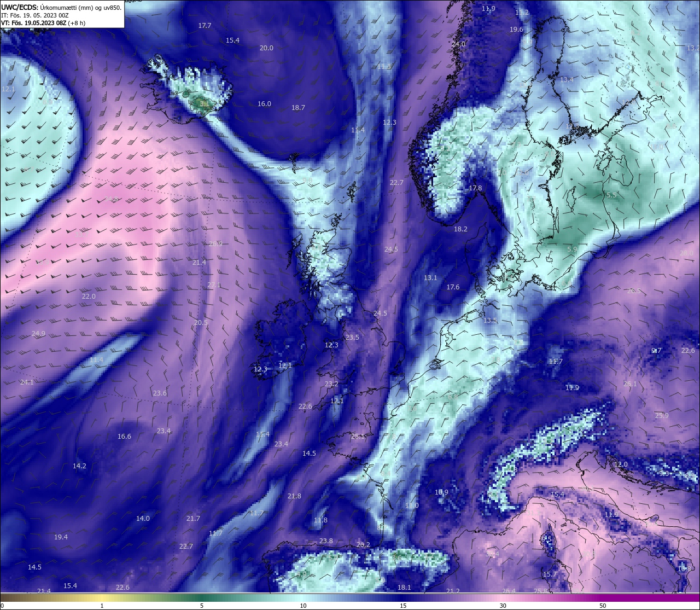Click the '15' tick on the colour scale
700x610 pixels.
pos(403,606)
